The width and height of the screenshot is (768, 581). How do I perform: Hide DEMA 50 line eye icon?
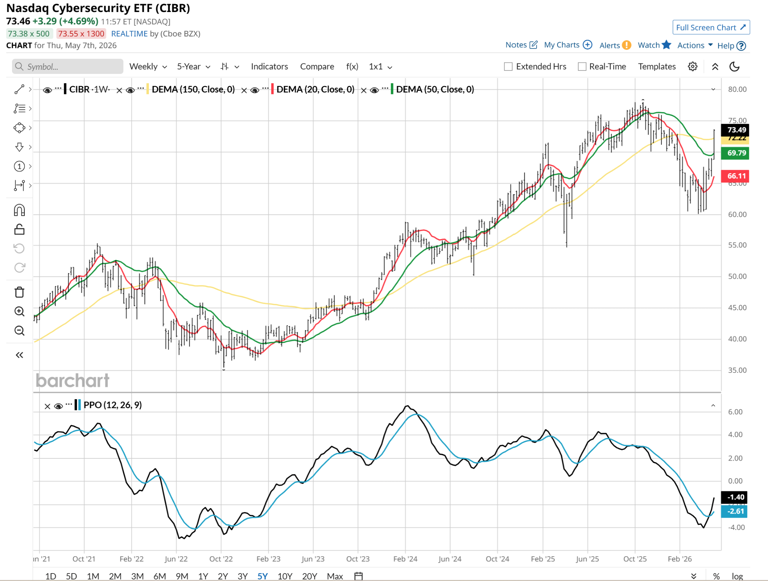374,90
